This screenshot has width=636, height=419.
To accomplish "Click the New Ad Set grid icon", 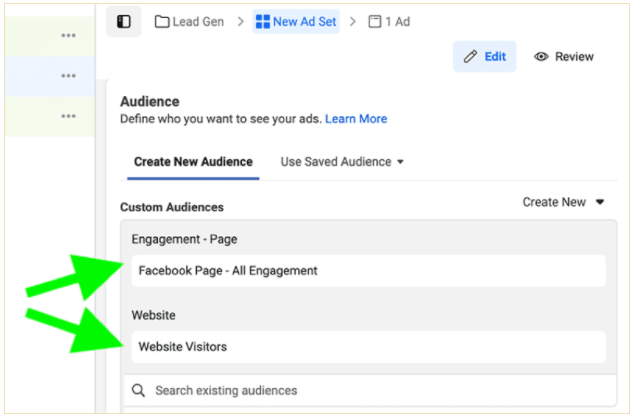I will (263, 21).
